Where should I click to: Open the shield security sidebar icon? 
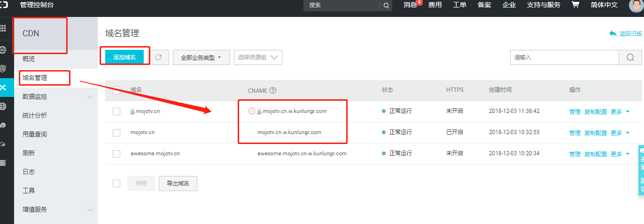coord(3,68)
